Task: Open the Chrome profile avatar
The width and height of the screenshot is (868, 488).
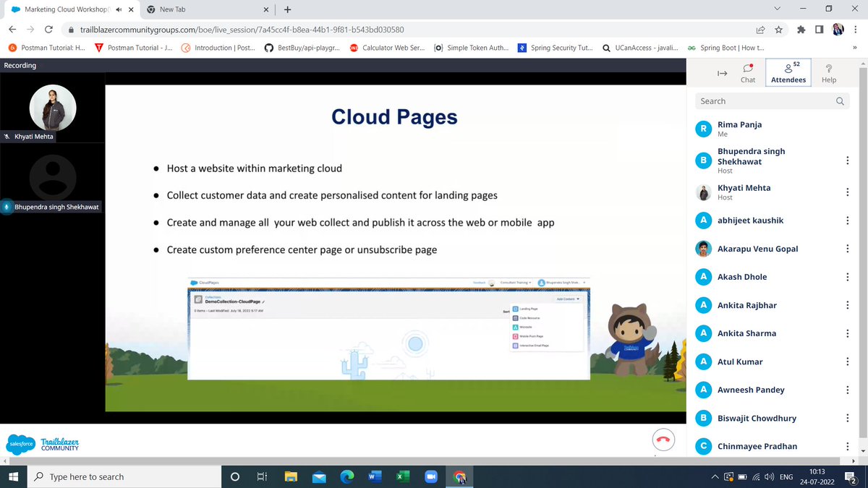Action: (x=838, y=30)
